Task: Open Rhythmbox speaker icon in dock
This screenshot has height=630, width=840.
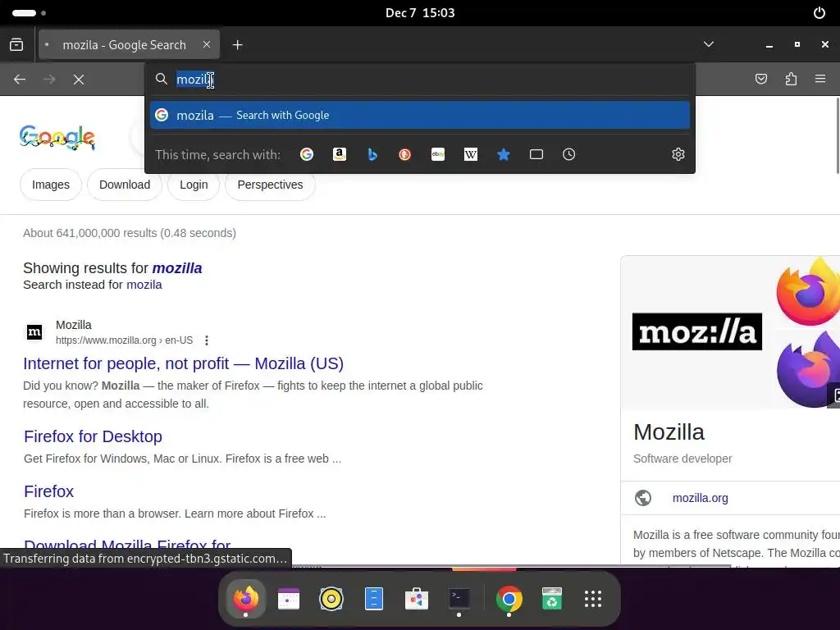Action: click(331, 598)
